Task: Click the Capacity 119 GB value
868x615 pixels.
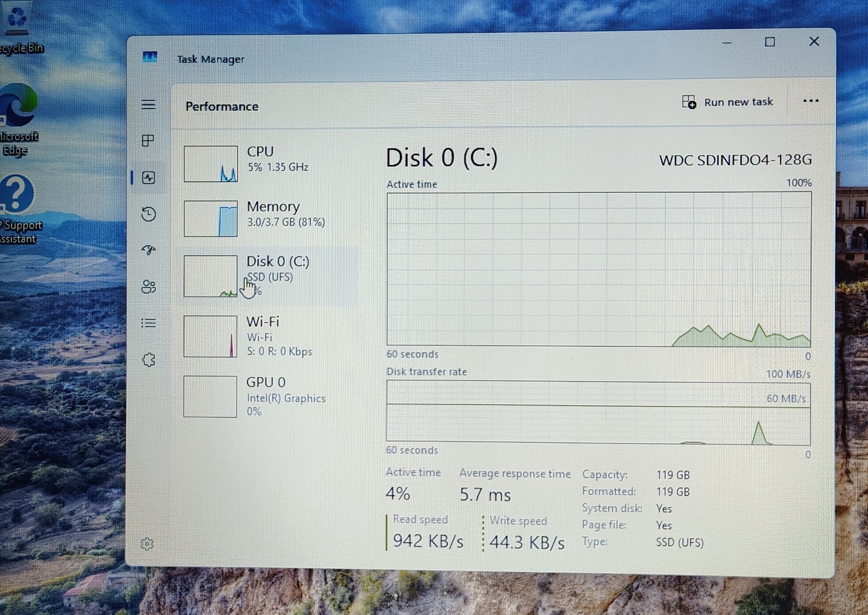Action: [x=673, y=475]
